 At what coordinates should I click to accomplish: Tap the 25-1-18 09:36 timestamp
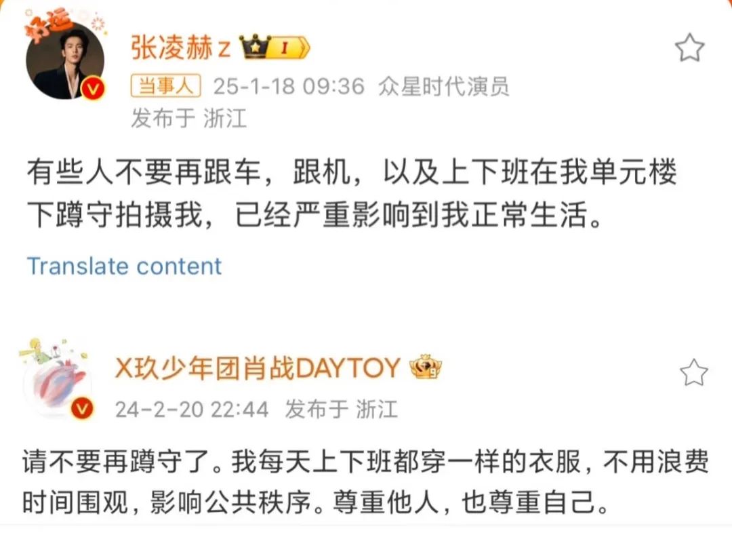click(289, 86)
